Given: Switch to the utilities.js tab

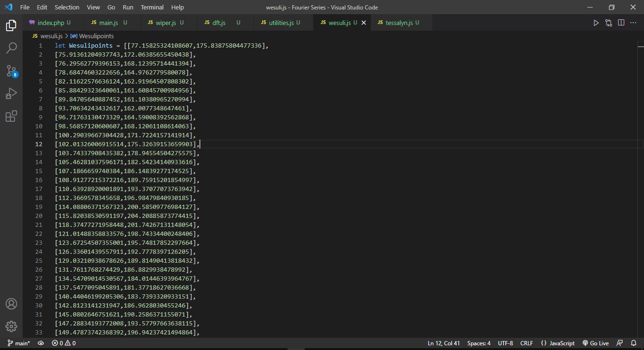Looking at the screenshot, I should tap(283, 23).
